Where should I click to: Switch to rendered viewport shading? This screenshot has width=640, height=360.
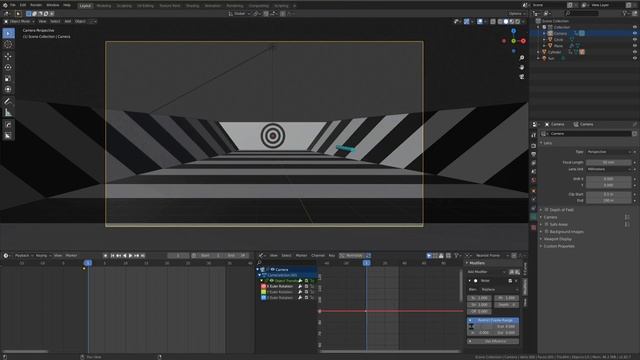pyautogui.click(x=518, y=21)
